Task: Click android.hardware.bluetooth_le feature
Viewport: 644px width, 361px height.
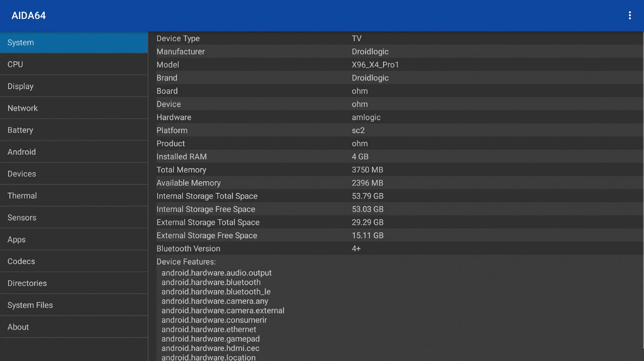Action: [216, 292]
